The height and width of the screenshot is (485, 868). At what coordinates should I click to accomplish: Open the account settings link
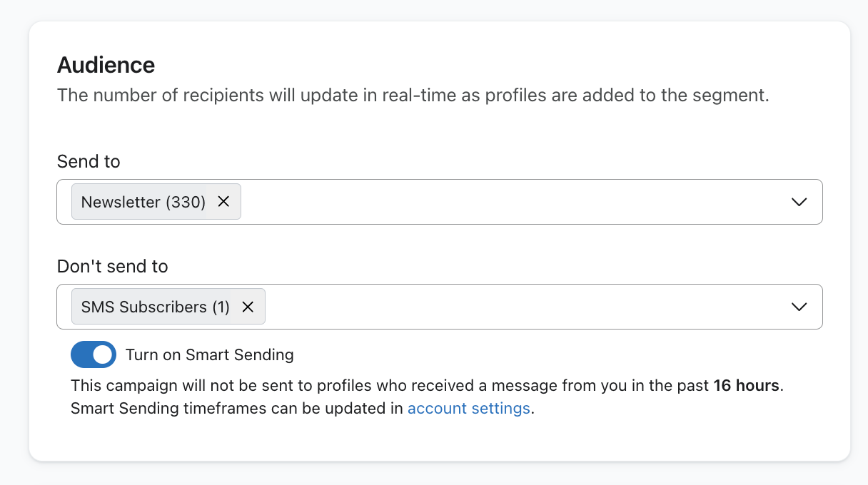[468, 409]
